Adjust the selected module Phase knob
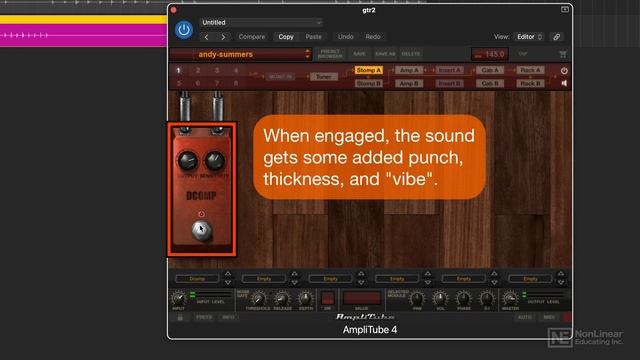The image size is (640, 360). [x=464, y=299]
